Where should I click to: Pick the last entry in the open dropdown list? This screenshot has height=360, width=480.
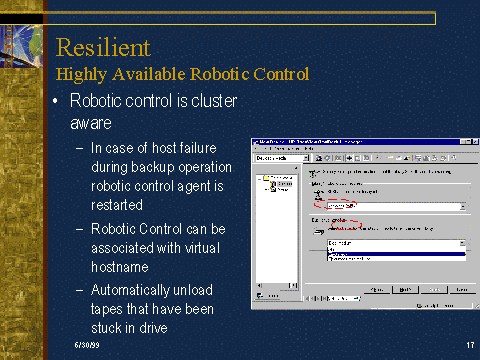point(396,259)
